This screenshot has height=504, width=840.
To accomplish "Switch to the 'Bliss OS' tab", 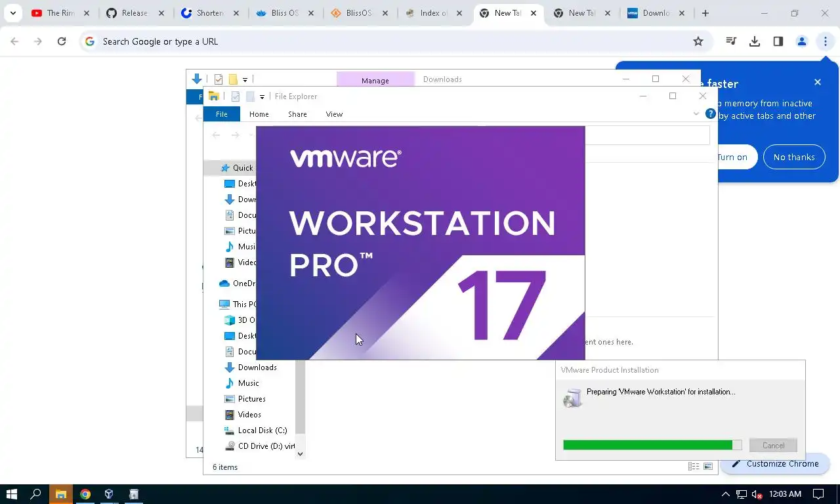I will click(x=284, y=13).
